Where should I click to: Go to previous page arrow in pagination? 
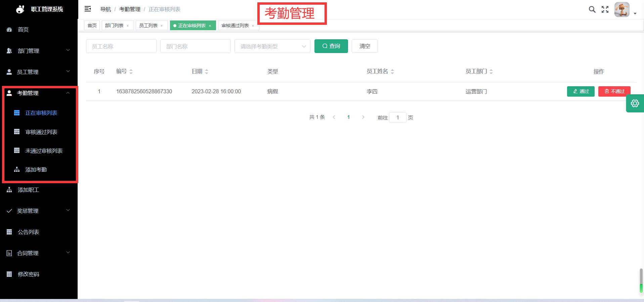point(334,117)
